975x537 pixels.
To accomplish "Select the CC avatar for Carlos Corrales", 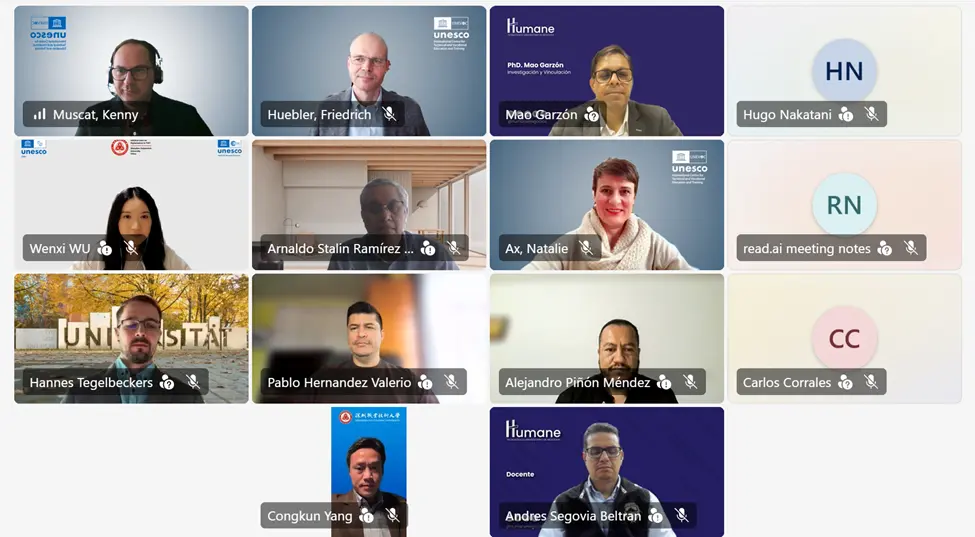I will coord(844,339).
